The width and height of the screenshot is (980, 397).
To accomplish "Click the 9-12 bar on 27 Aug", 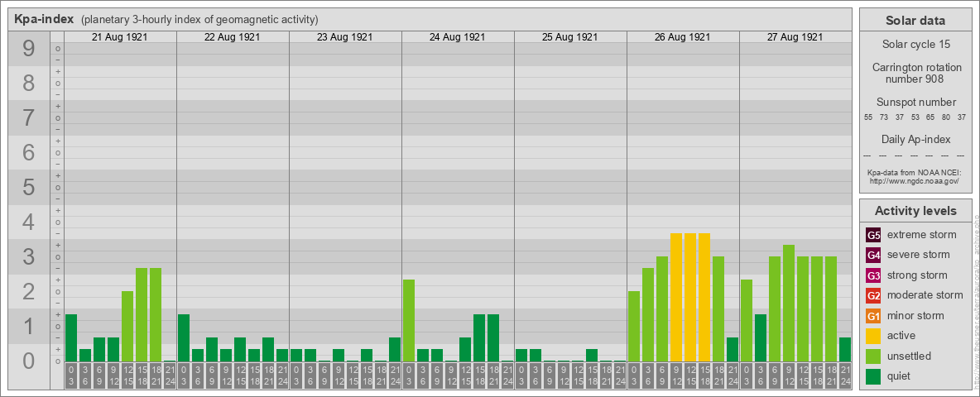I will pos(789,304).
